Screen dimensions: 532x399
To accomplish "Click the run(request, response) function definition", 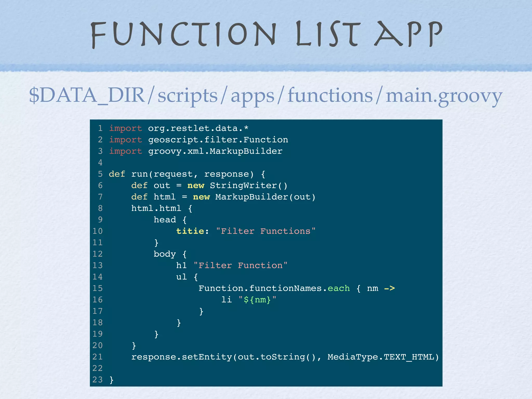I will 192,174.
